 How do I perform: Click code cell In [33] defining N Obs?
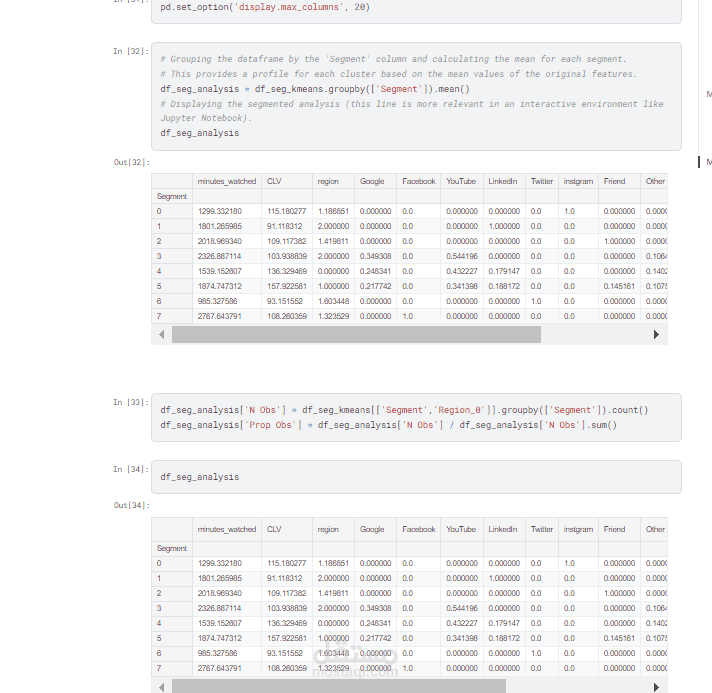416,417
